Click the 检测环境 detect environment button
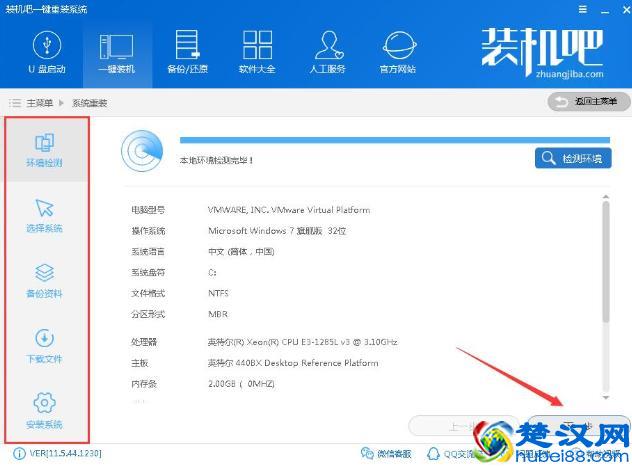 (573, 158)
